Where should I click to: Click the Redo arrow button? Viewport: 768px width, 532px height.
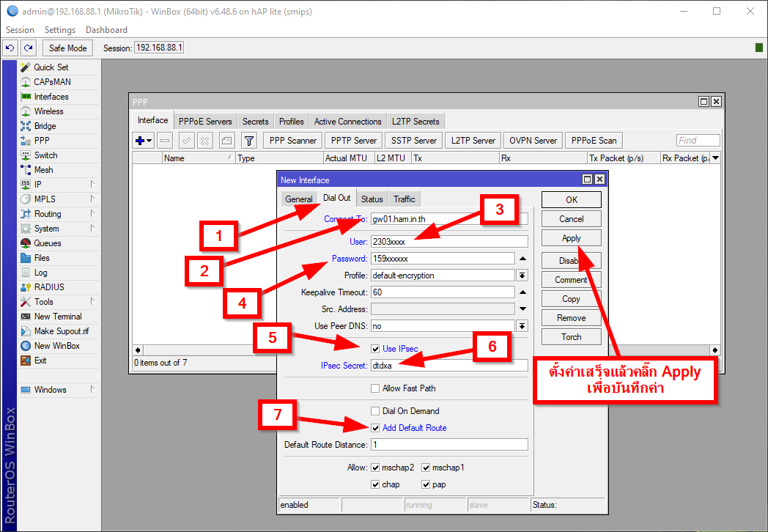point(29,48)
